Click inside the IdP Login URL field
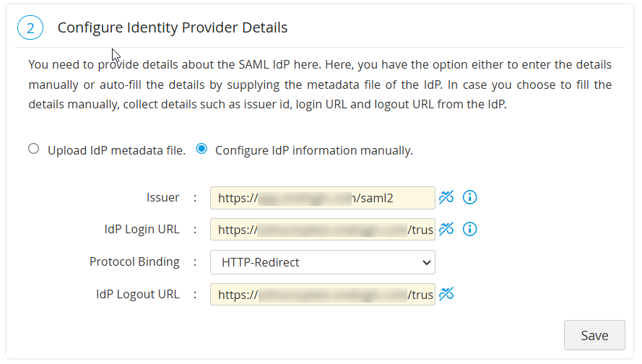642x364 pixels. pos(322,230)
